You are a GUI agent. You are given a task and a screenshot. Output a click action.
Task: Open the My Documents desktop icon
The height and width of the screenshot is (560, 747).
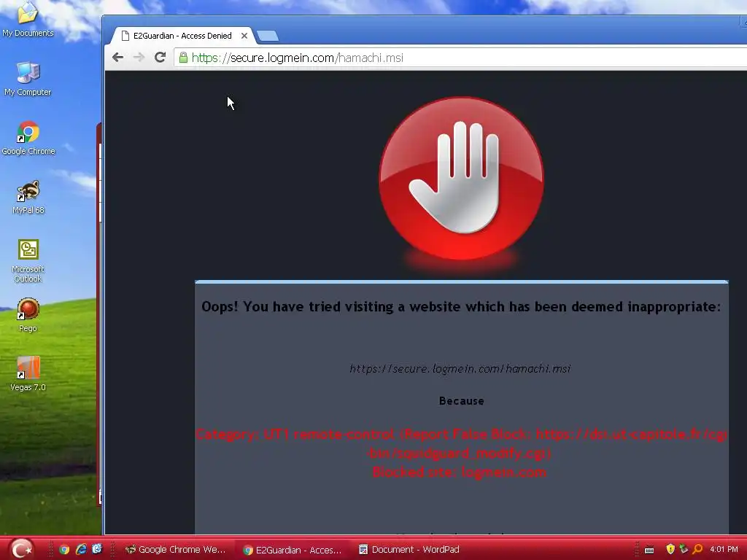pos(28,19)
